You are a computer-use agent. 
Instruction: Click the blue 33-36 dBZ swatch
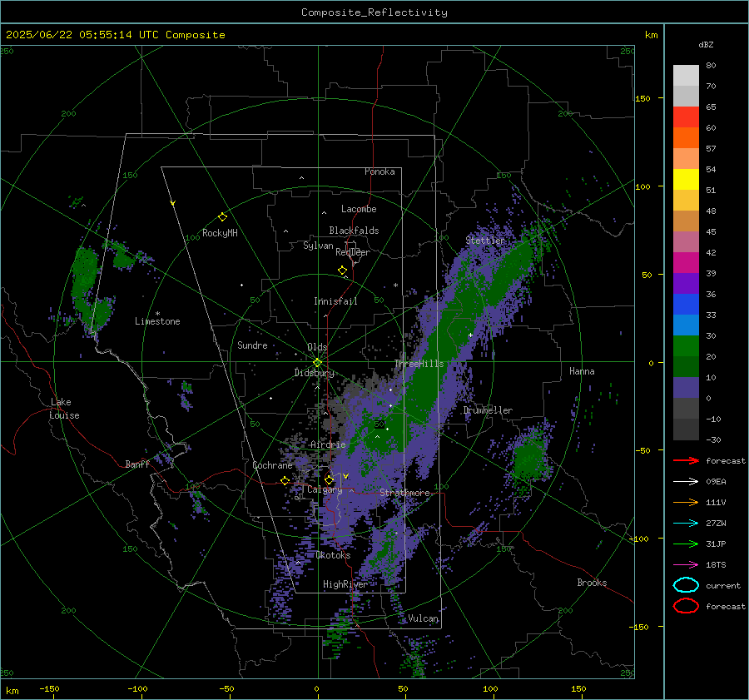click(x=686, y=305)
